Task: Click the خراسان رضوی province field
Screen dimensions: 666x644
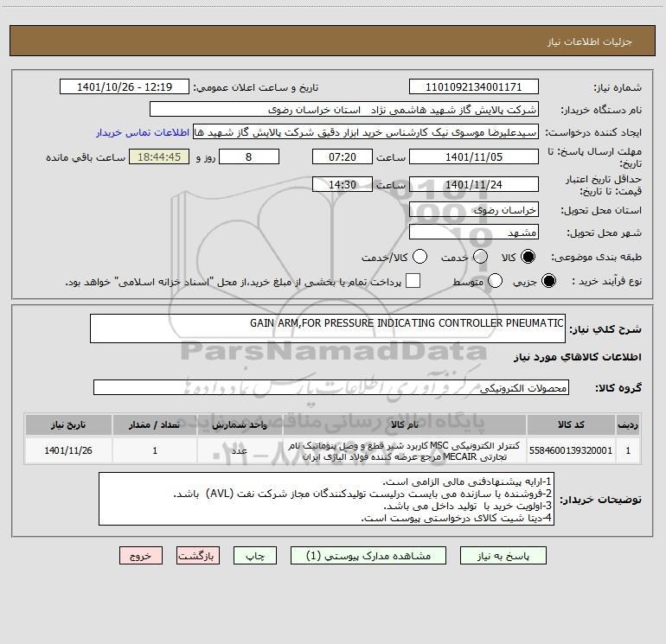Action: pyautogui.click(x=474, y=210)
